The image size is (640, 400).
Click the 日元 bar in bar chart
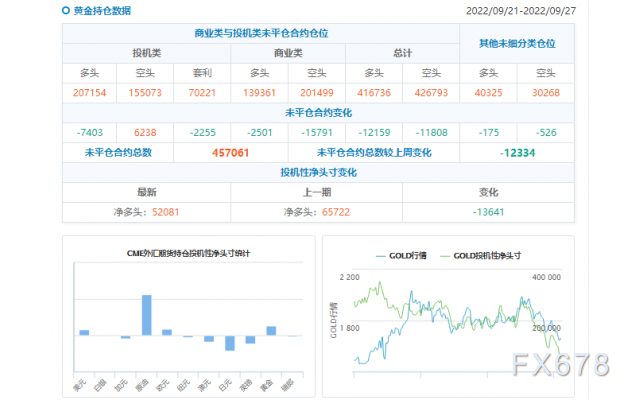[230, 343]
